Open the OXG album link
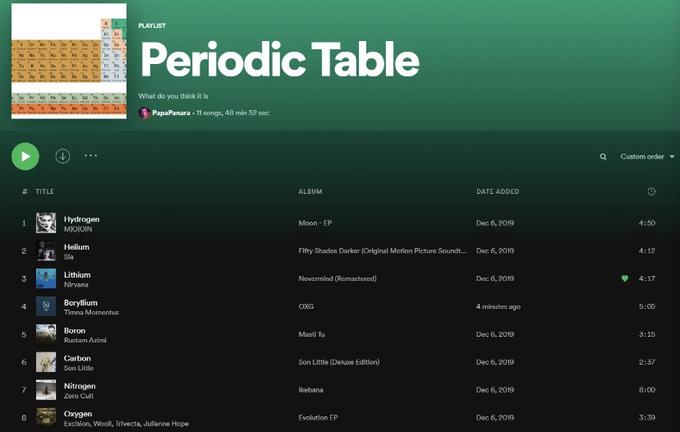 (x=306, y=306)
